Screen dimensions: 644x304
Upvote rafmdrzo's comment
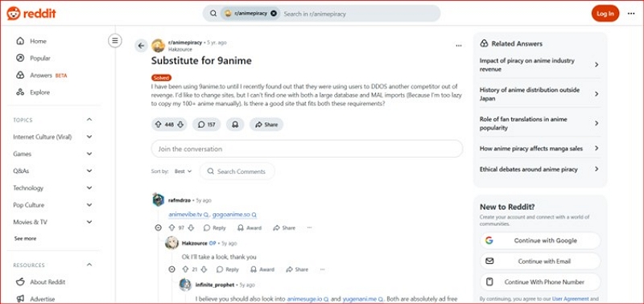click(171, 228)
